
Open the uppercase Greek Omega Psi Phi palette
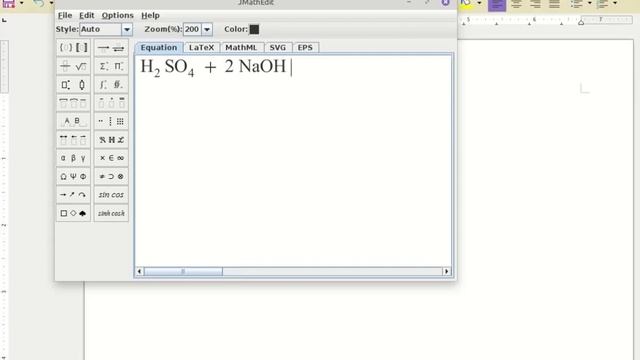(x=73, y=176)
